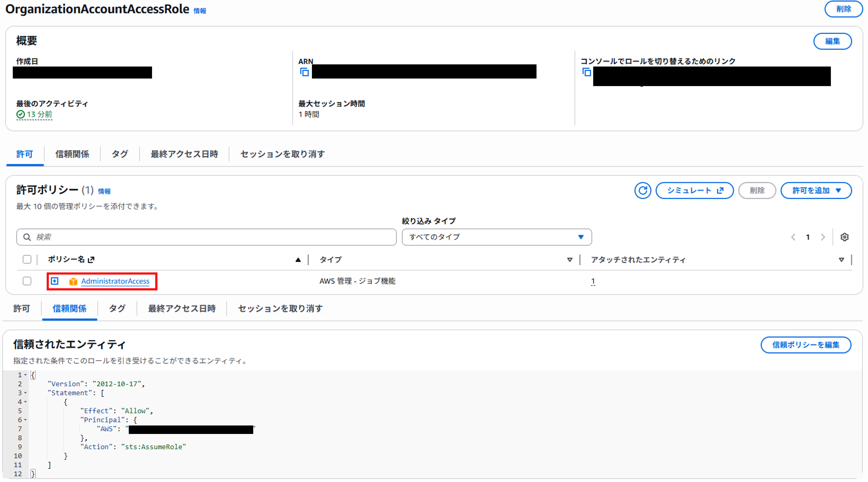Viewport: 868px width, 482px height.
Task: Open 情報 link beside 許可ポリシー
Action: click(x=104, y=191)
